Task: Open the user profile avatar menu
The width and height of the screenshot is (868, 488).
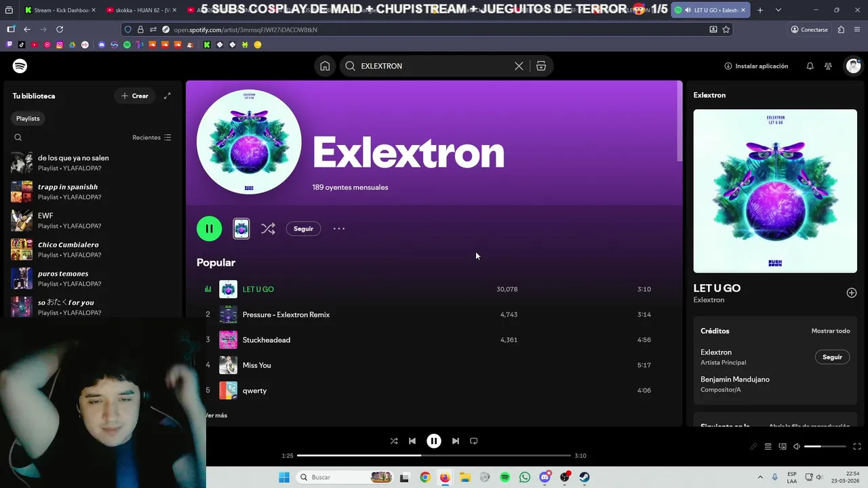Action: click(853, 66)
